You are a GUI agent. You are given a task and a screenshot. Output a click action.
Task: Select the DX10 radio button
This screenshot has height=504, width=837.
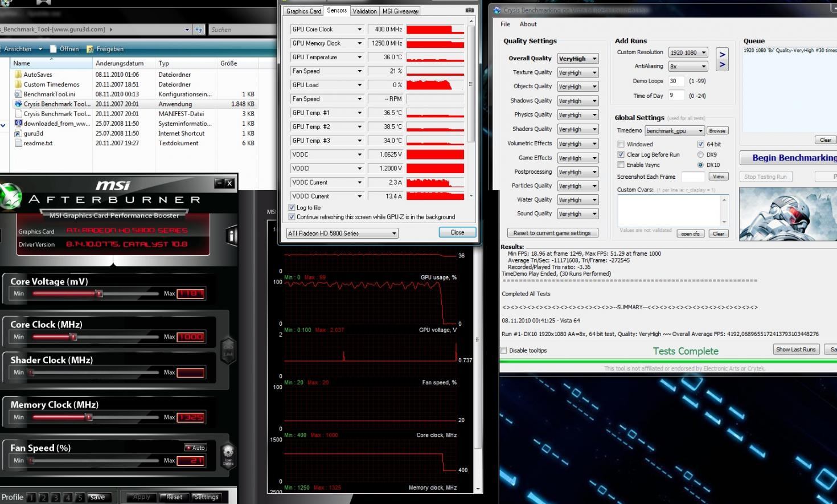point(700,165)
